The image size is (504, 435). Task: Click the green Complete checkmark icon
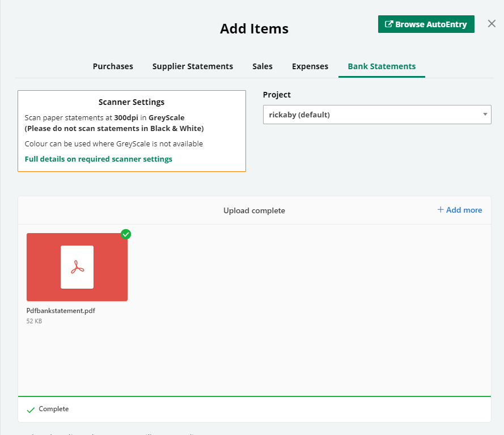pos(31,410)
